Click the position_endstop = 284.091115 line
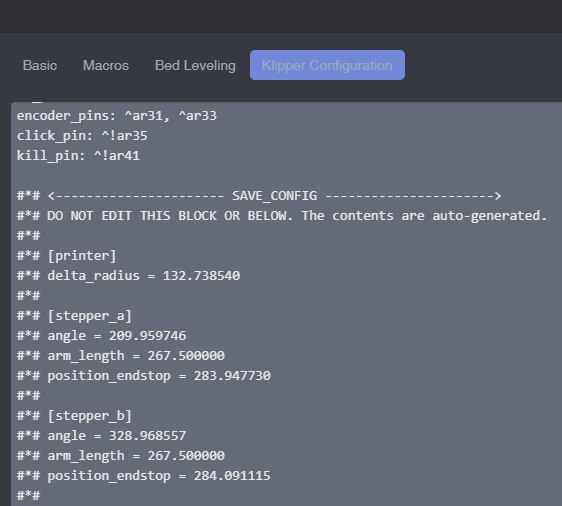 click(x=144, y=476)
